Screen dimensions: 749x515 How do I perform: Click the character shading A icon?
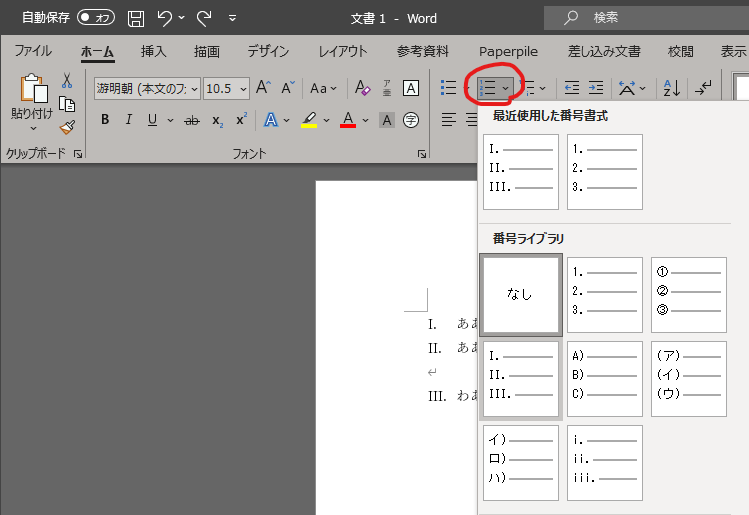[x=387, y=120]
